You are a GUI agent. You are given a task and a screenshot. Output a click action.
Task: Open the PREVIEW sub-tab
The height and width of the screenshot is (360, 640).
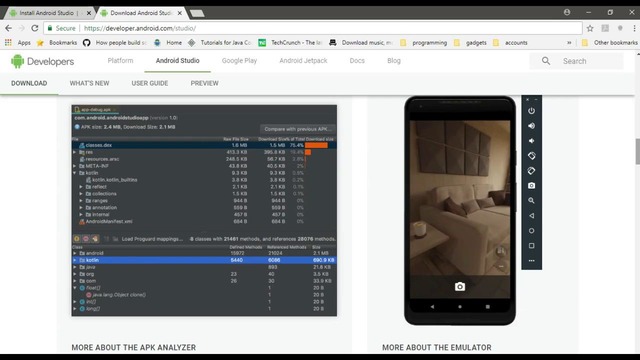[204, 83]
